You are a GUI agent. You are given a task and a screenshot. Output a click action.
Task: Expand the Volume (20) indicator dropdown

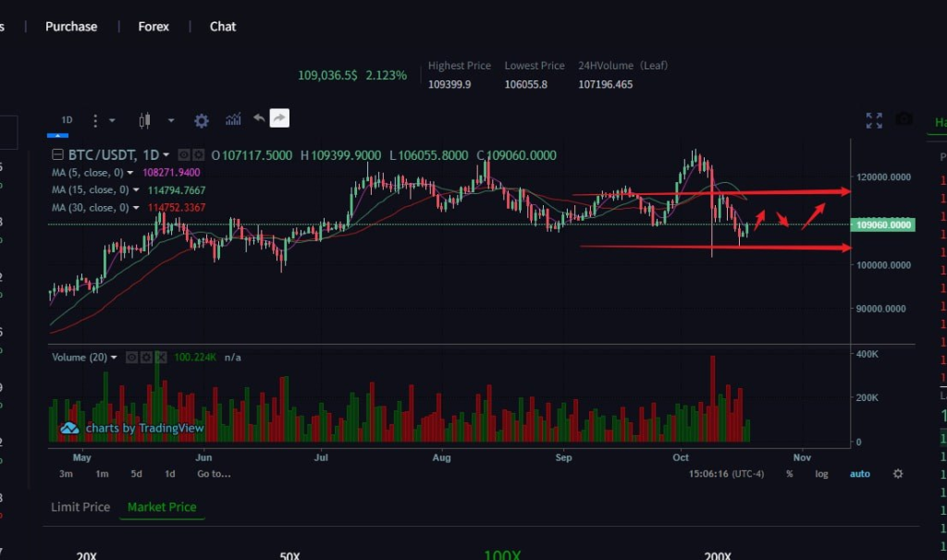pos(114,358)
